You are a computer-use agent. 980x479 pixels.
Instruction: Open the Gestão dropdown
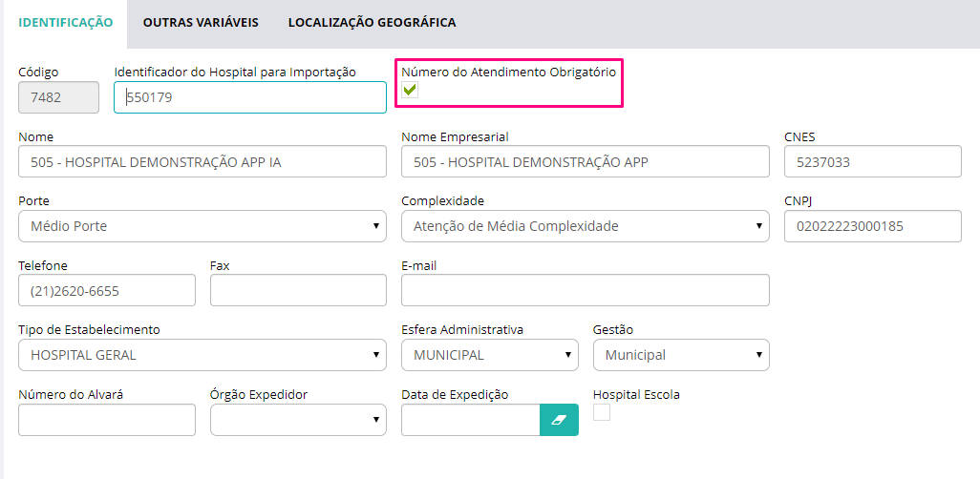click(681, 355)
